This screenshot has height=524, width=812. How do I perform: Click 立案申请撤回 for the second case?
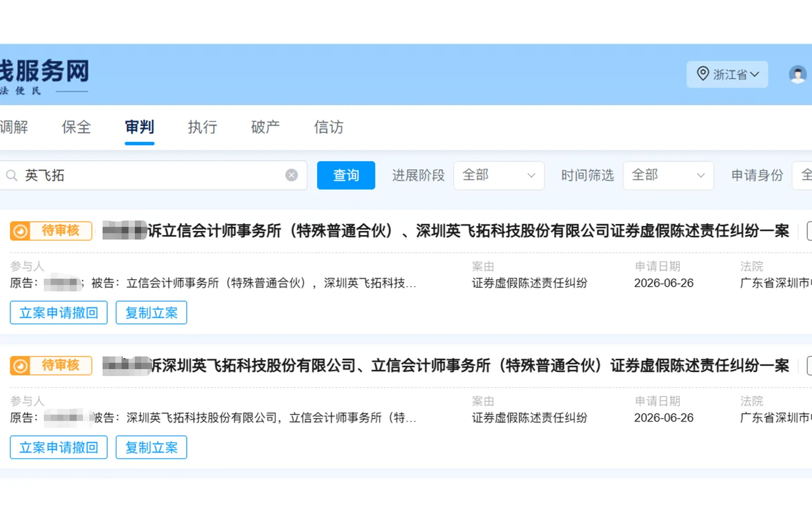pyautogui.click(x=59, y=447)
